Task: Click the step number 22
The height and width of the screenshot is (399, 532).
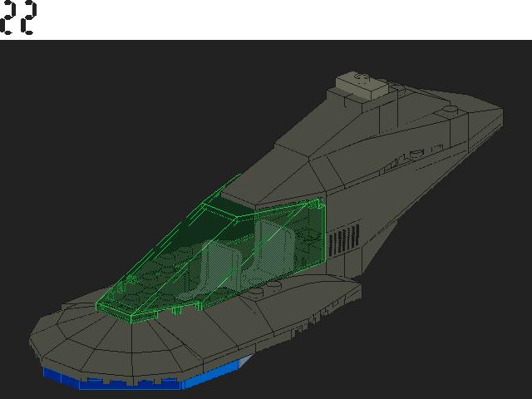Action: (18, 17)
